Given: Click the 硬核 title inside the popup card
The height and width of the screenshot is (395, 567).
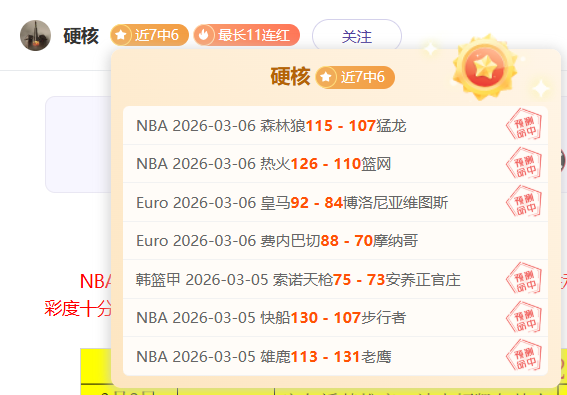Looking at the screenshot, I should click(290, 77).
